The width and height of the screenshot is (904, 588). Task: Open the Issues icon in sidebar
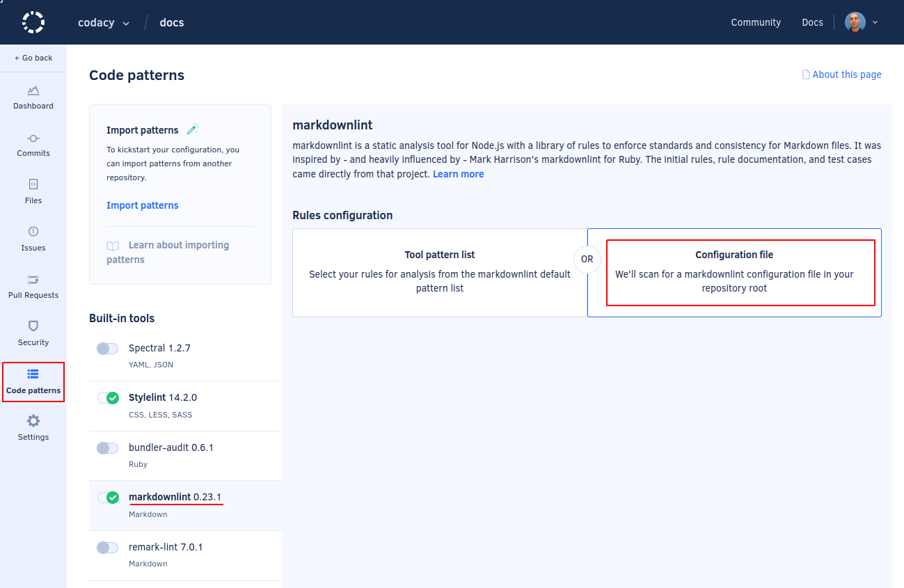(x=33, y=232)
